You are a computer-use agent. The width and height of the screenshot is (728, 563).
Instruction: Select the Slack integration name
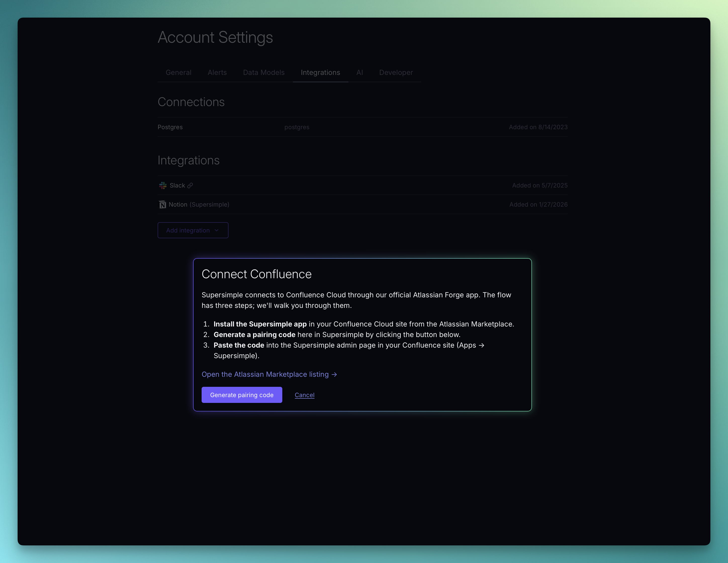coord(177,185)
